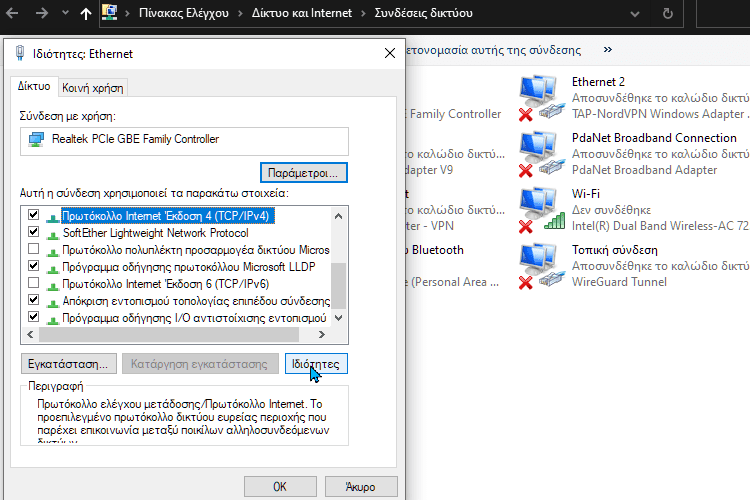
Task: Uncheck the TCP/IPv4 protocol checkbox
Action: coord(33,214)
